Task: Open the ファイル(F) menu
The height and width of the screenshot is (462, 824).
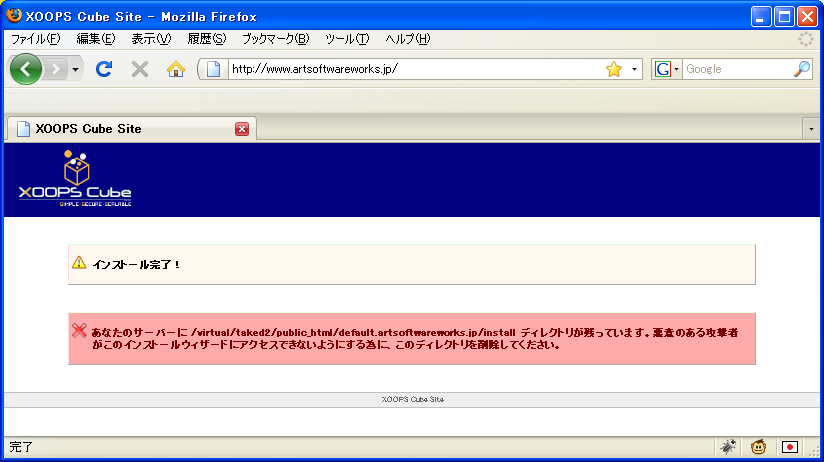Action: [x=35, y=39]
